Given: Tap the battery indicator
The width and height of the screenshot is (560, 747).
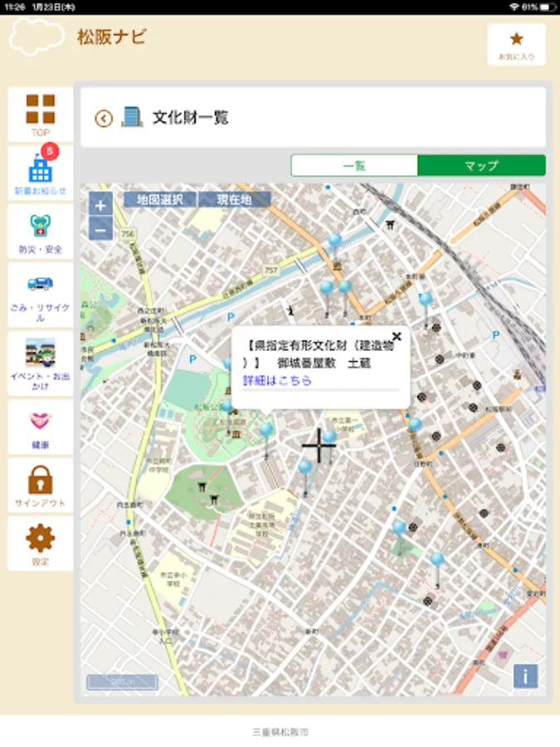Looking at the screenshot, I should (548, 7).
